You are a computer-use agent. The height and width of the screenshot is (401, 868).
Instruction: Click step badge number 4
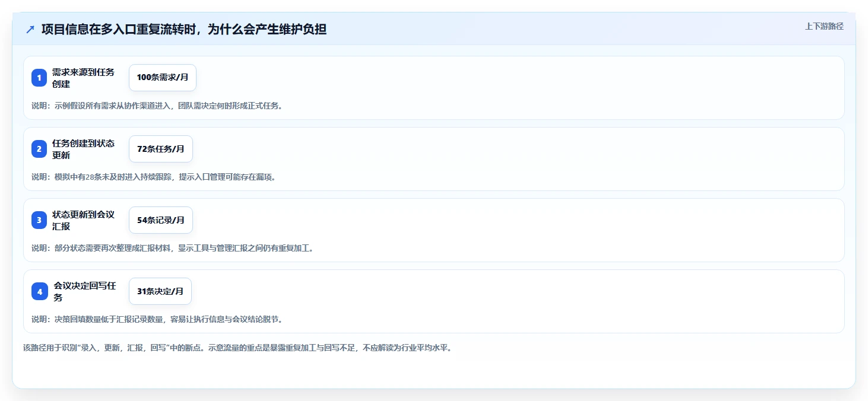click(x=40, y=291)
